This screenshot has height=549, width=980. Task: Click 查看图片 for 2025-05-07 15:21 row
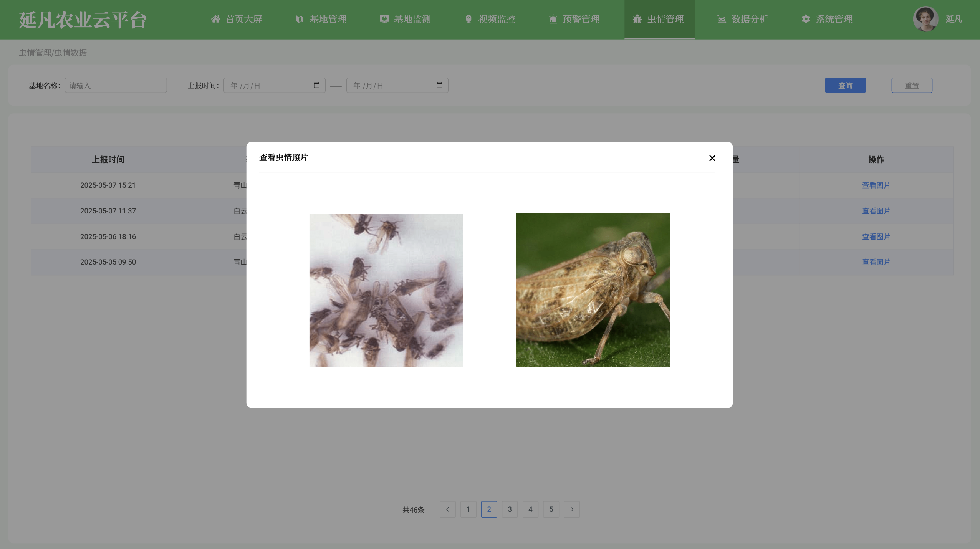click(x=876, y=185)
